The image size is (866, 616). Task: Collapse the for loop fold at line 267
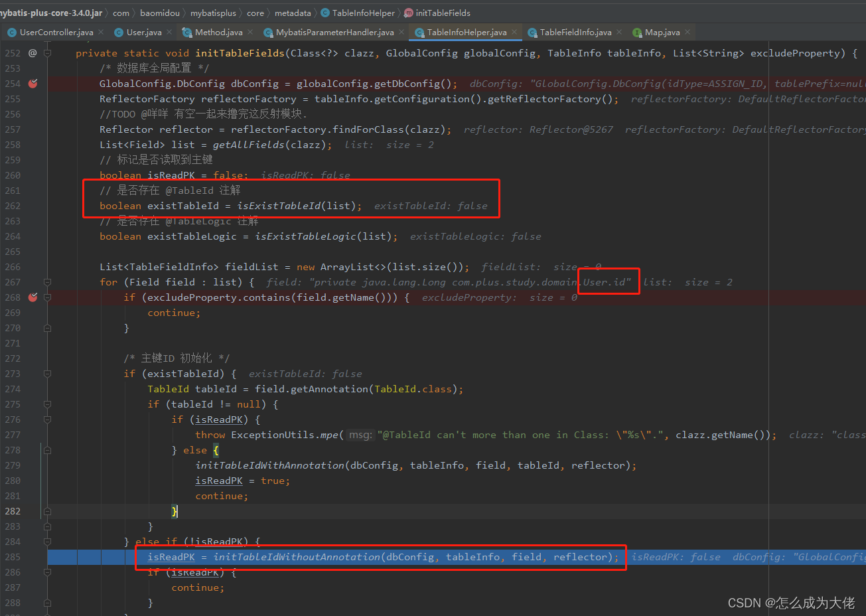pos(48,282)
